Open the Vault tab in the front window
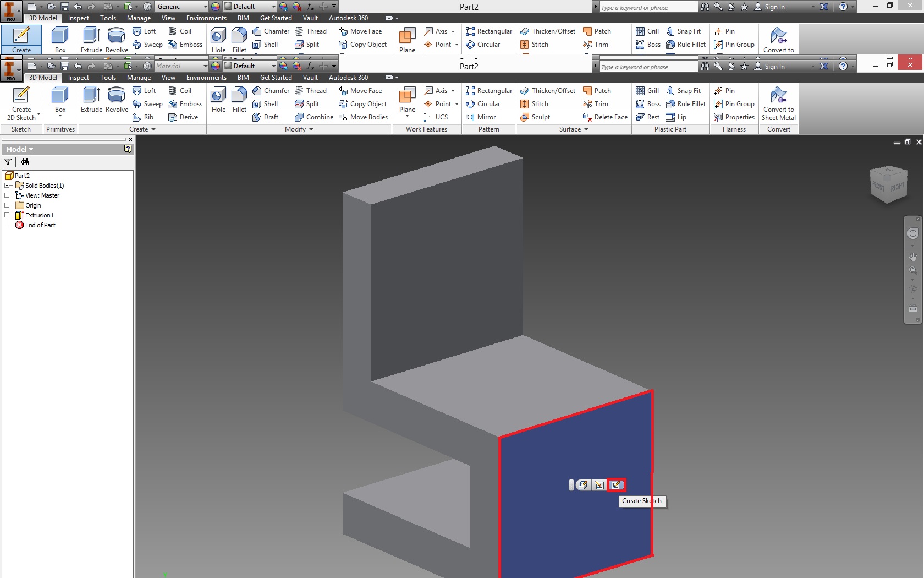 click(x=310, y=78)
